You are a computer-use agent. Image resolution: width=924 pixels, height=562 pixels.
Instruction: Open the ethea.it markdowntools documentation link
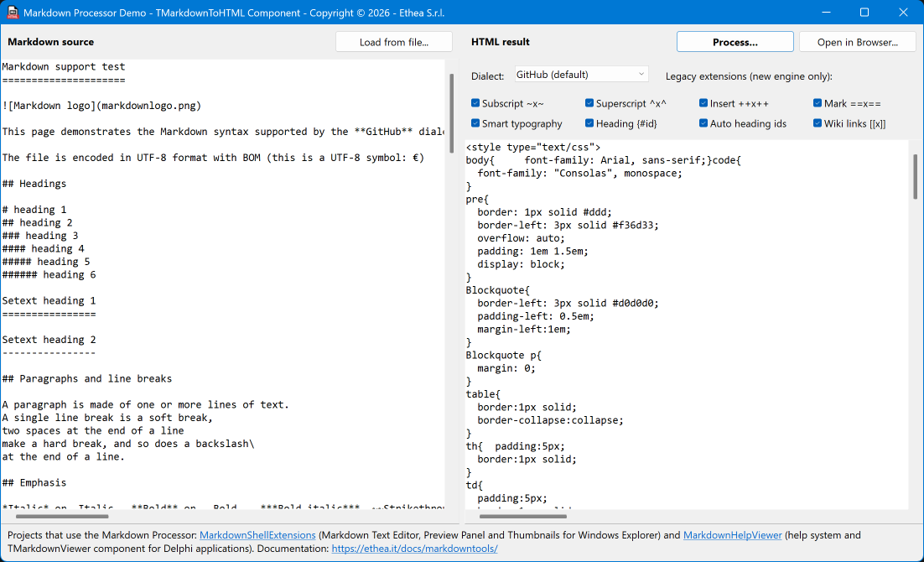click(414, 549)
